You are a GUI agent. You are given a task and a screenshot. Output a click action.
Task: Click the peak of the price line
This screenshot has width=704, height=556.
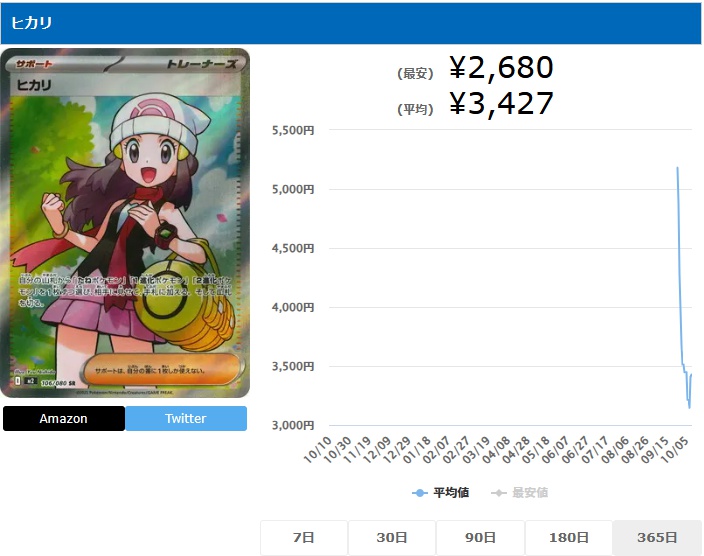677,168
